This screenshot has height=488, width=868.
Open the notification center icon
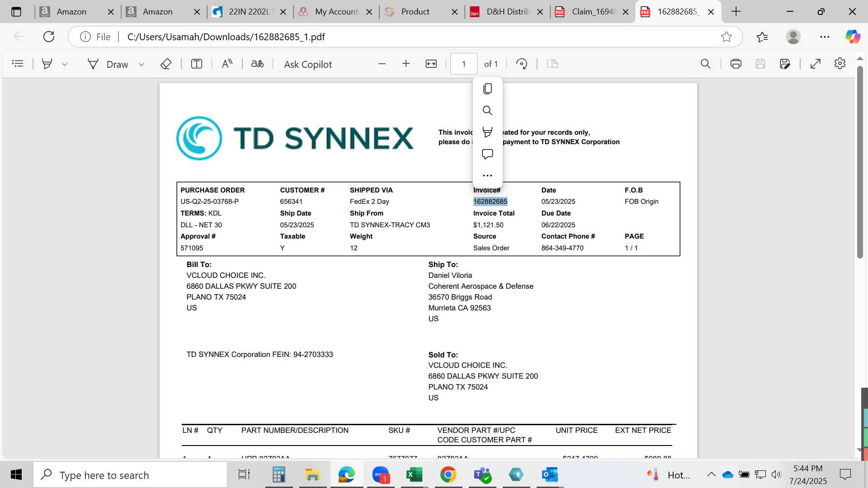[845, 474]
